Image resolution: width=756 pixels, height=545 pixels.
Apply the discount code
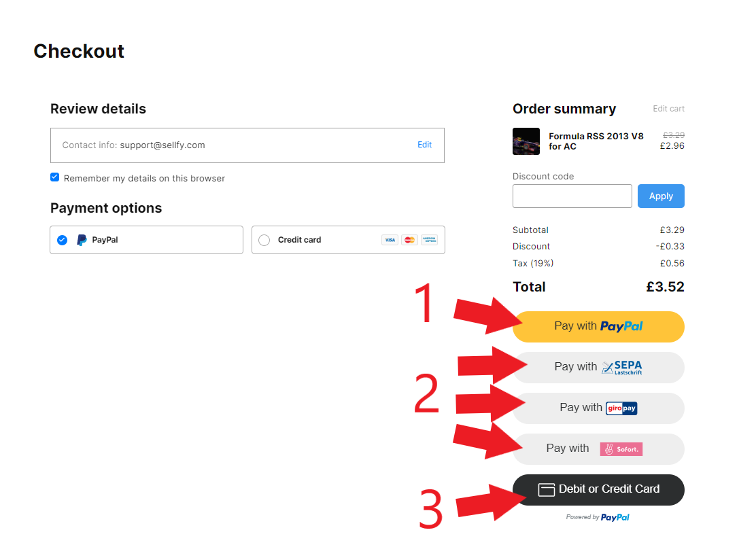coord(661,196)
